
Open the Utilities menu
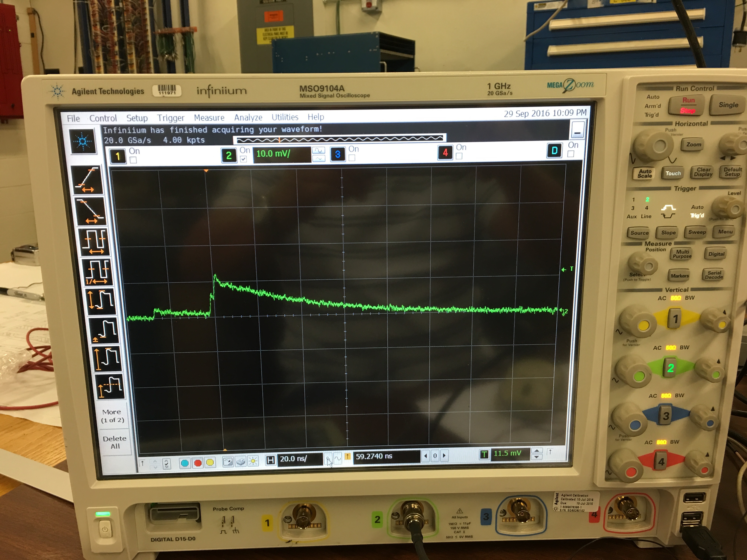[x=285, y=117]
